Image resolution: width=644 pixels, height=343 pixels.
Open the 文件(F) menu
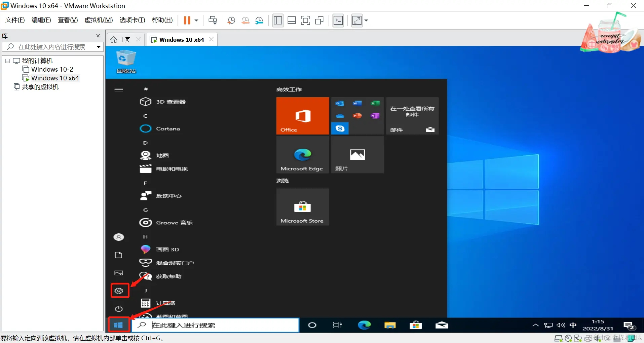(x=15, y=20)
